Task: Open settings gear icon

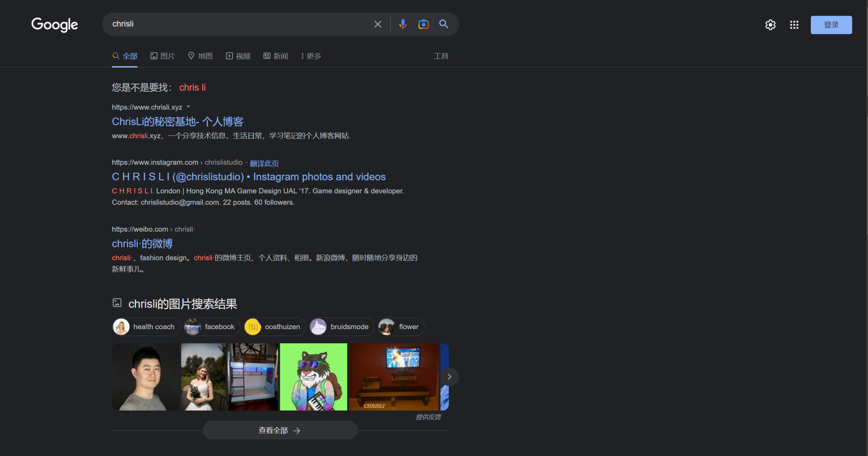Action: 771,25
